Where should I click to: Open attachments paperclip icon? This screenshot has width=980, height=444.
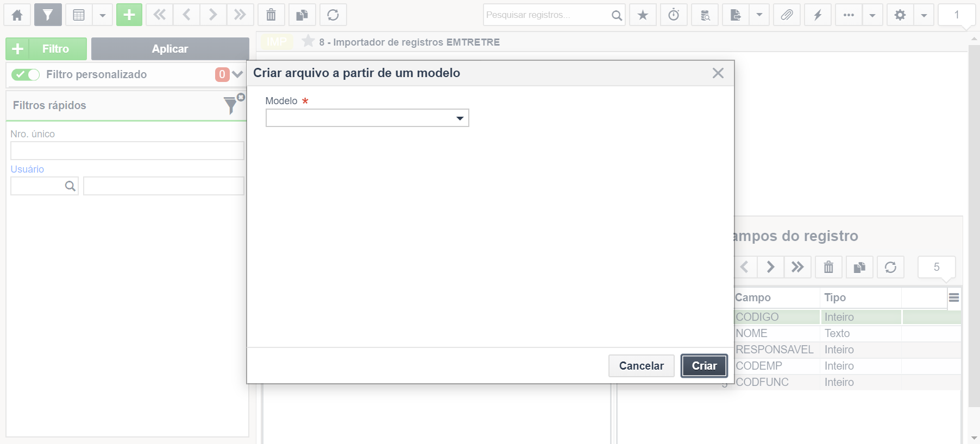pyautogui.click(x=787, y=15)
